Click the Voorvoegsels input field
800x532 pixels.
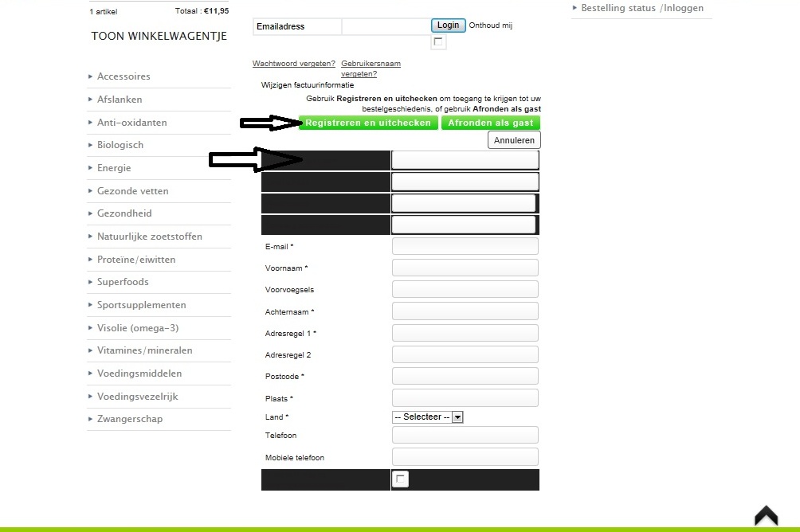tap(465, 289)
